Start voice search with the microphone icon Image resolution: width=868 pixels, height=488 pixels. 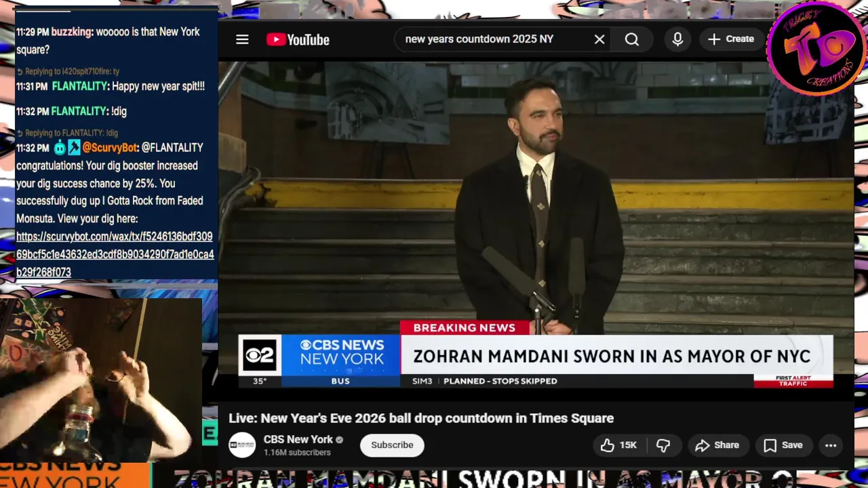(677, 39)
